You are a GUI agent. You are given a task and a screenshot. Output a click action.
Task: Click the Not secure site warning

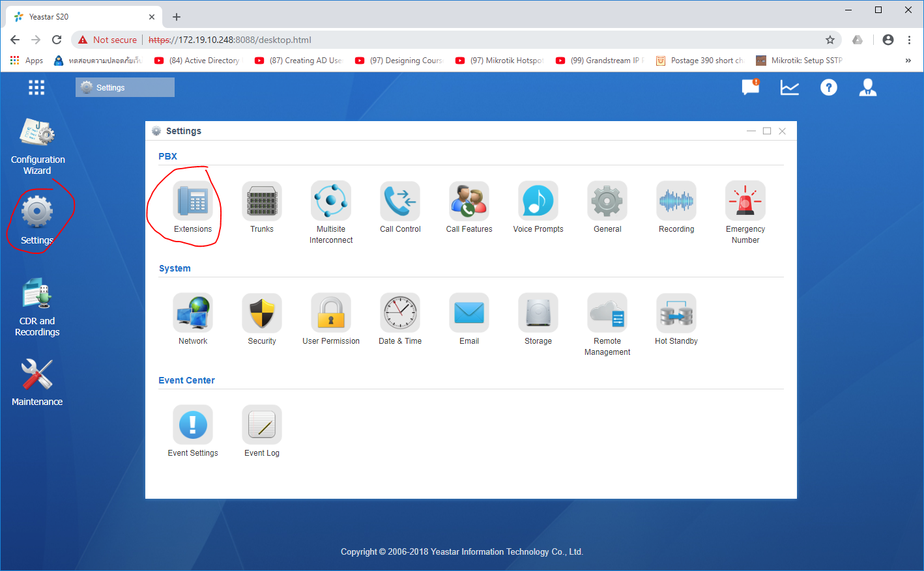tap(108, 40)
